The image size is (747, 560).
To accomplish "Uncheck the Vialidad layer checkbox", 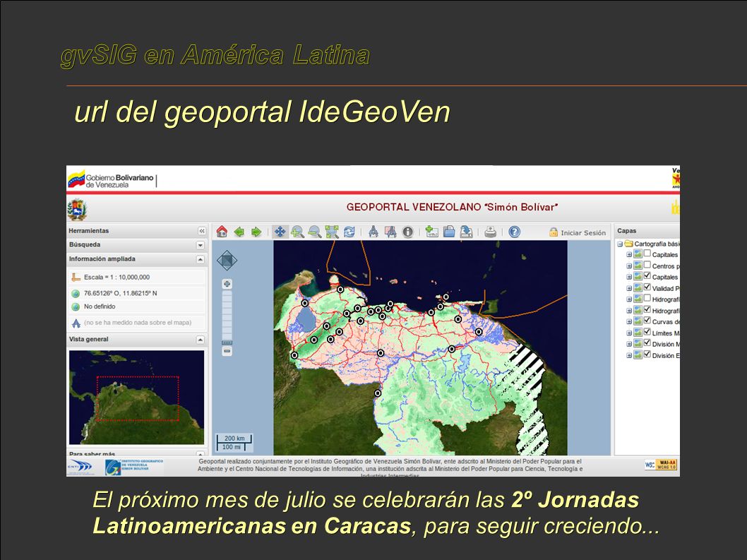I will [647, 287].
